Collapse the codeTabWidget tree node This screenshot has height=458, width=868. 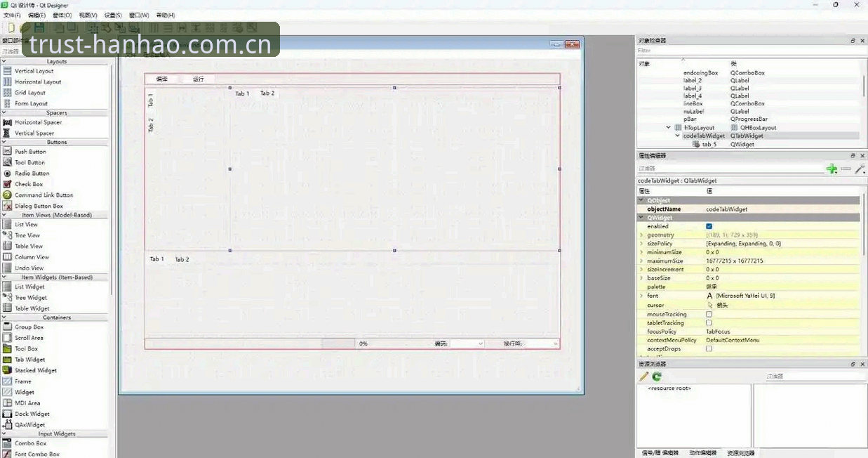677,136
